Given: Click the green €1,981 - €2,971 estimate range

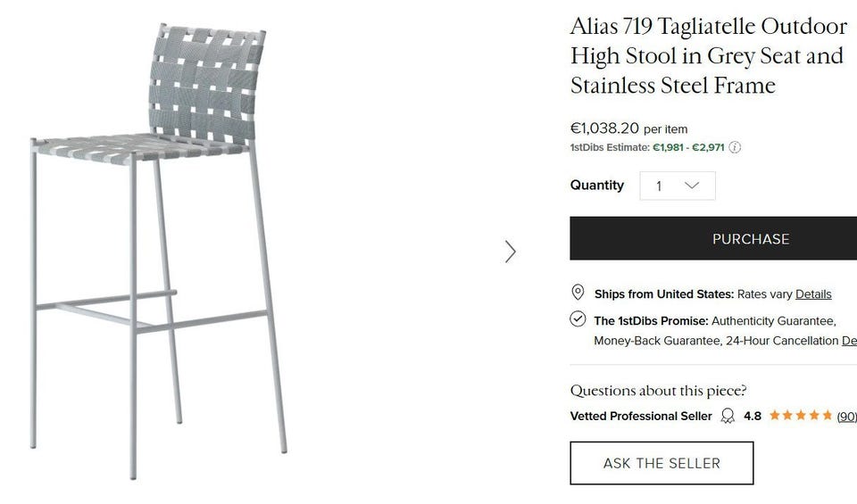Looking at the screenshot, I should pyautogui.click(x=688, y=148).
